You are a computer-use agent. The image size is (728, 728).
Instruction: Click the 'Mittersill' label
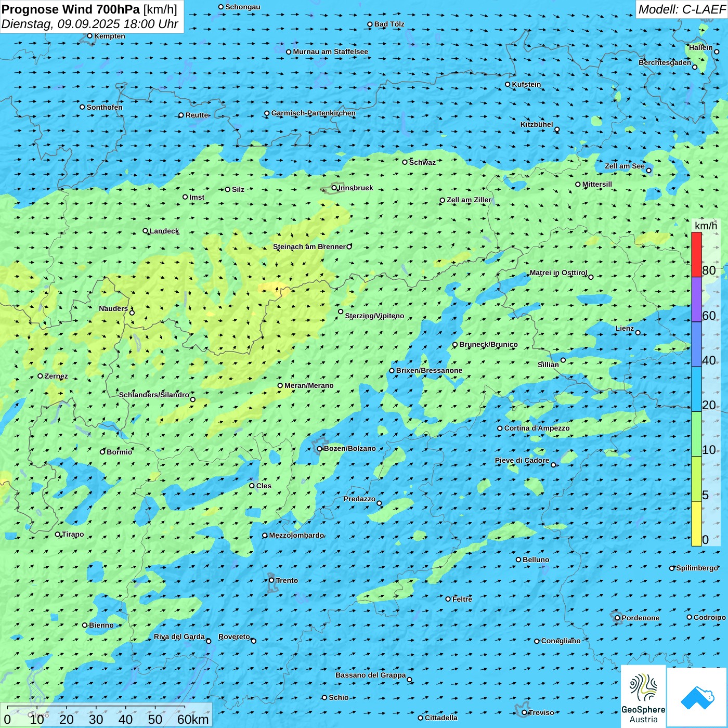coord(597,184)
